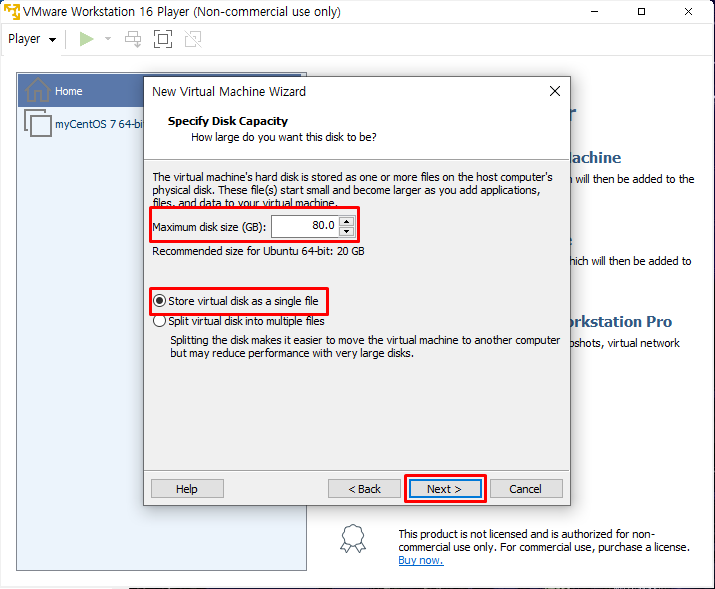
Task: Expand the power options dropdown arrow
Action: (x=108, y=39)
